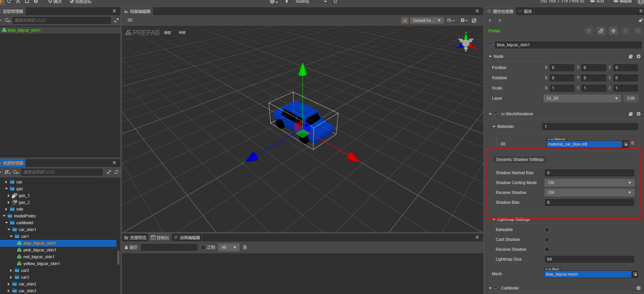Click the asset search type icon
The width and height of the screenshot is (644, 294).
[16, 172]
